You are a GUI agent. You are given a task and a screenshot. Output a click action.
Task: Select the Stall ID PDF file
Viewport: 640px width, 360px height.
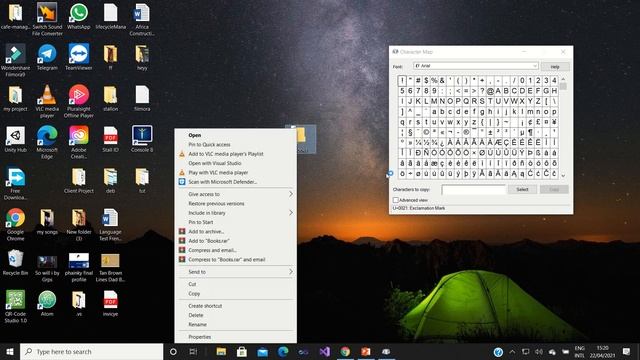click(x=110, y=139)
